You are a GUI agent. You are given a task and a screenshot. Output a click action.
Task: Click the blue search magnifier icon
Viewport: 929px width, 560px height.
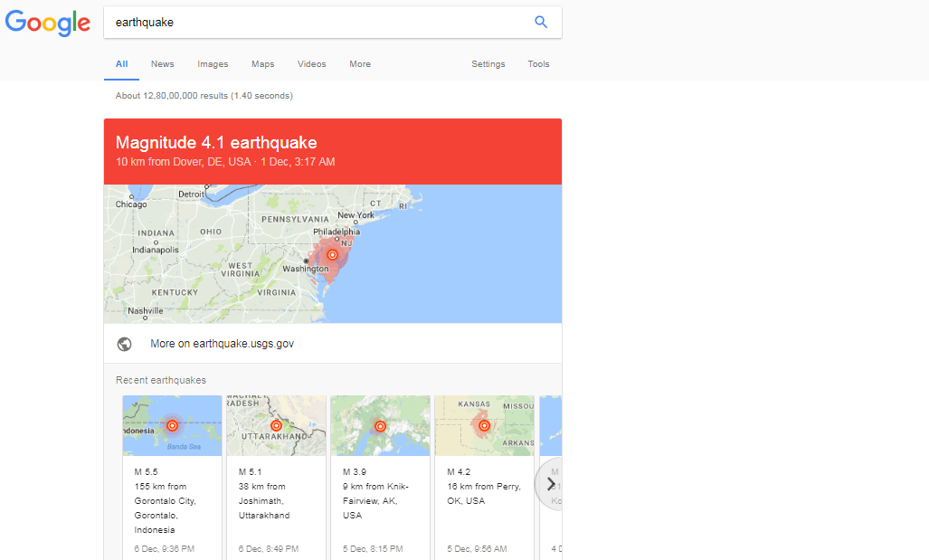(540, 22)
